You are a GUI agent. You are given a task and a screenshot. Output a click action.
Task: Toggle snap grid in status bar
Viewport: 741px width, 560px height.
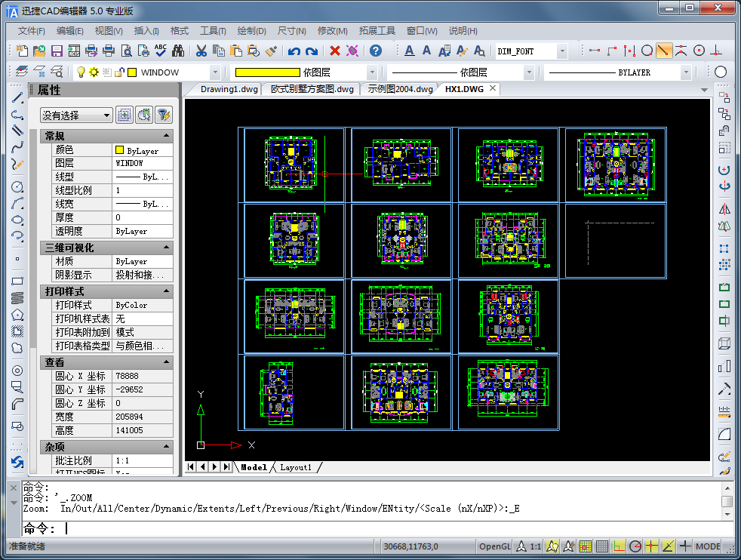(x=585, y=546)
